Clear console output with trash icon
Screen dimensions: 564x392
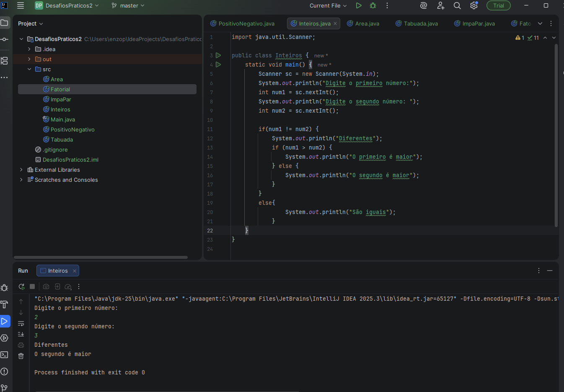[21, 356]
